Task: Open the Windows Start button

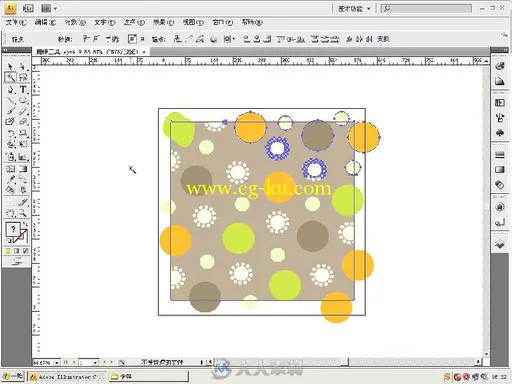Action: tap(13, 377)
